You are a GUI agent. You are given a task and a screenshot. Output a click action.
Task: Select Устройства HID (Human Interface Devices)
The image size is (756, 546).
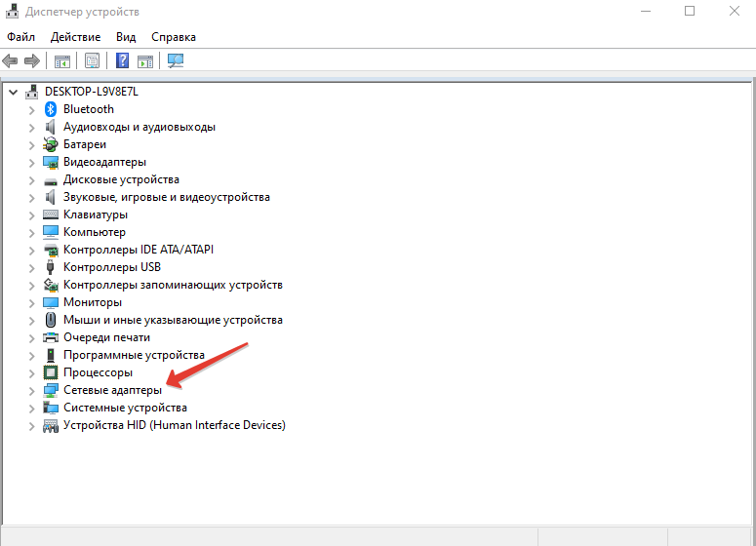(174, 425)
